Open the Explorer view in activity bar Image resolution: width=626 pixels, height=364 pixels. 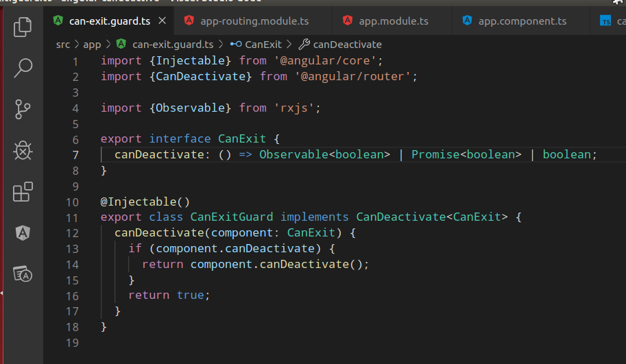(23, 27)
